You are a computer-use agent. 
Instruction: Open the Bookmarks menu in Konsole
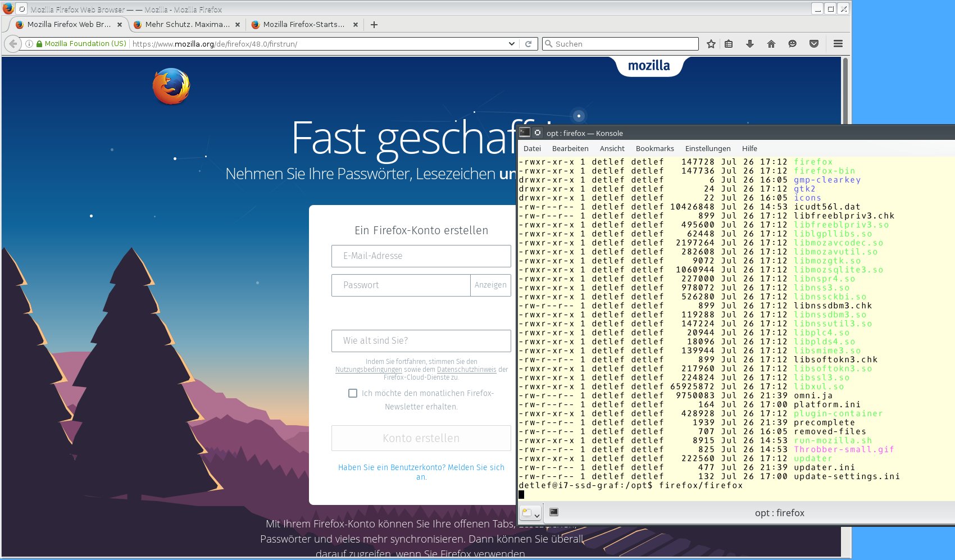(x=654, y=149)
